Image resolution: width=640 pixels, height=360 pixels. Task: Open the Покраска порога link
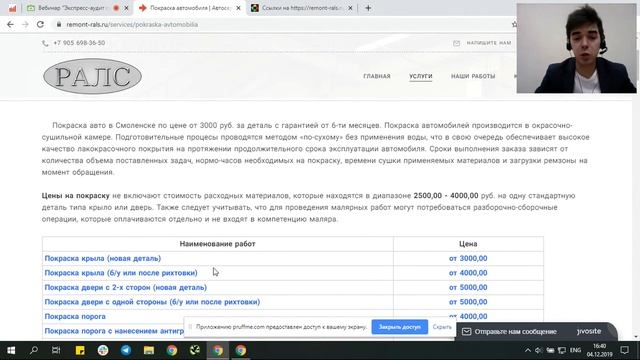coord(75,316)
